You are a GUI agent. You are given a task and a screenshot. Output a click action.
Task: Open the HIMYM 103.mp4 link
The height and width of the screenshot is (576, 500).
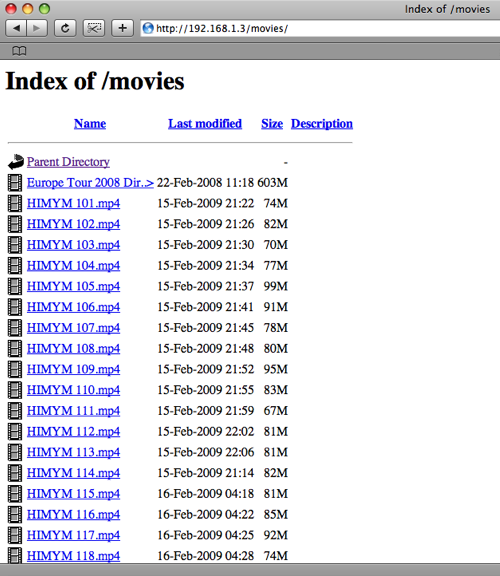(73, 245)
